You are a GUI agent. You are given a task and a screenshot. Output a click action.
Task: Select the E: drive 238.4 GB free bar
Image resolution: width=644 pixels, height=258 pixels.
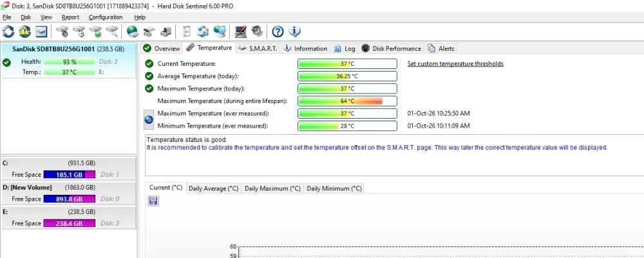tap(70, 223)
